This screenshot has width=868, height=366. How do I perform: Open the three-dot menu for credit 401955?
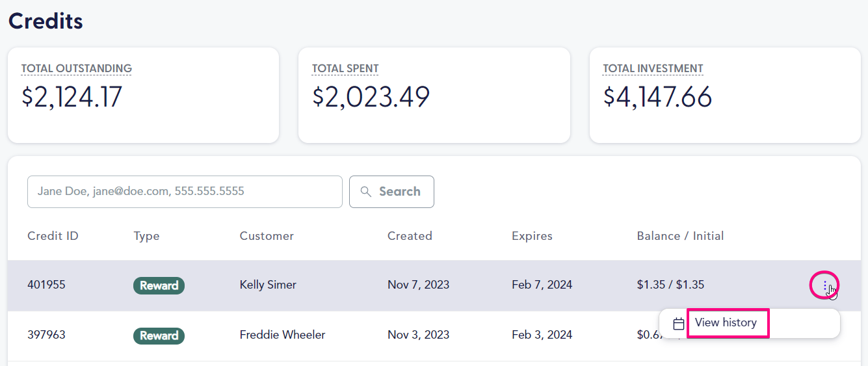pyautogui.click(x=824, y=285)
